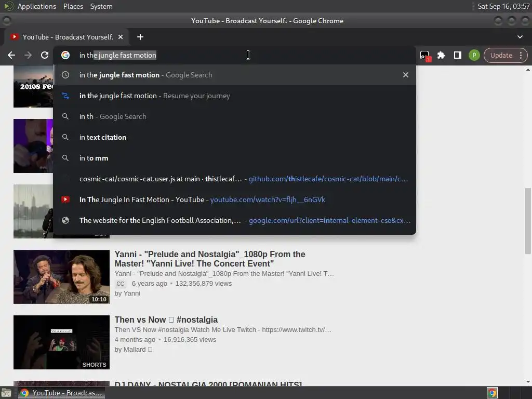Open the Yanni Prelude and Nostalgia video title
This screenshot has height=399, width=532.
pos(210,259)
